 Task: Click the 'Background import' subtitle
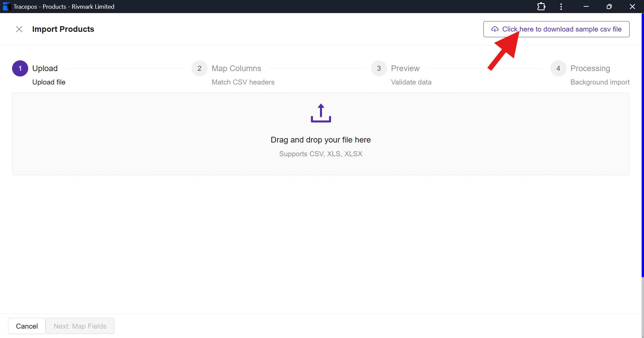tap(600, 82)
